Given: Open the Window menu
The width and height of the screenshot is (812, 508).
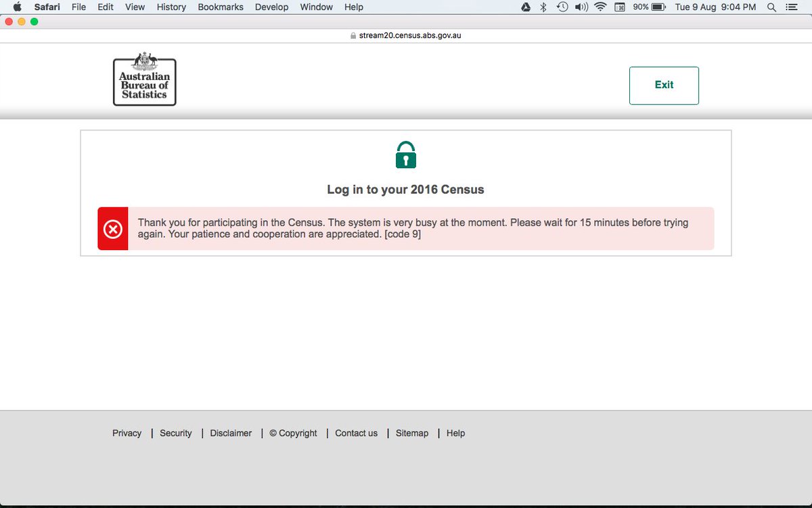Looking at the screenshot, I should tap(317, 7).
